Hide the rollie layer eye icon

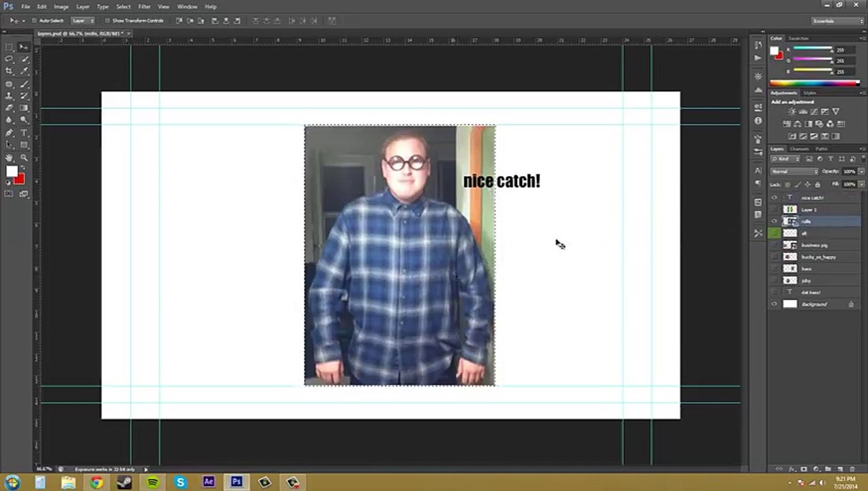774,222
